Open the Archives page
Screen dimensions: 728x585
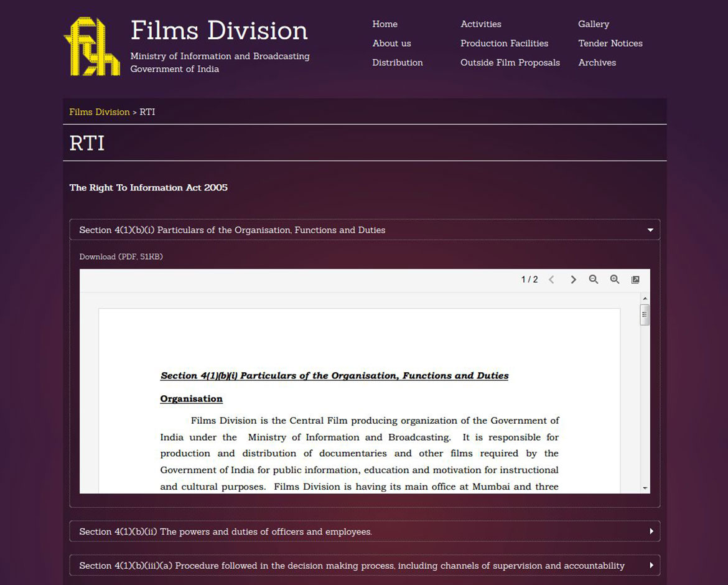(597, 62)
